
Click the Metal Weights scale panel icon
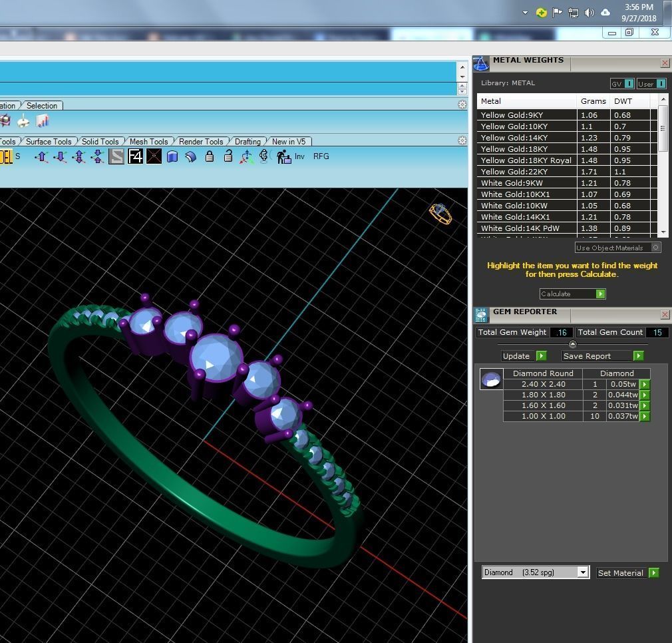point(481,65)
